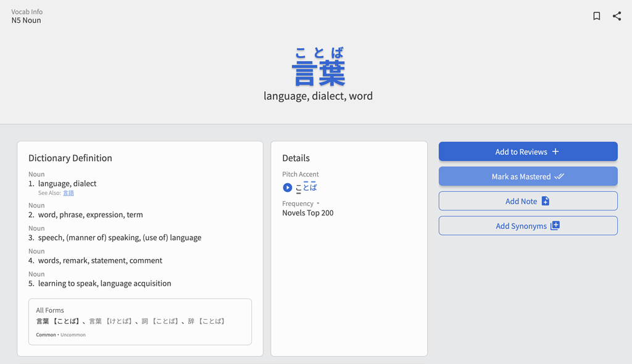Select the 言葉 【ことば】 common form

tap(59, 321)
